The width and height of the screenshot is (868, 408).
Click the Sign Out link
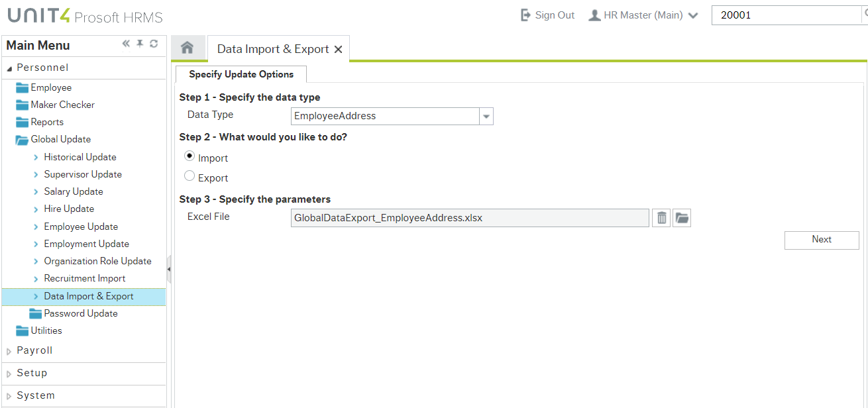click(555, 15)
